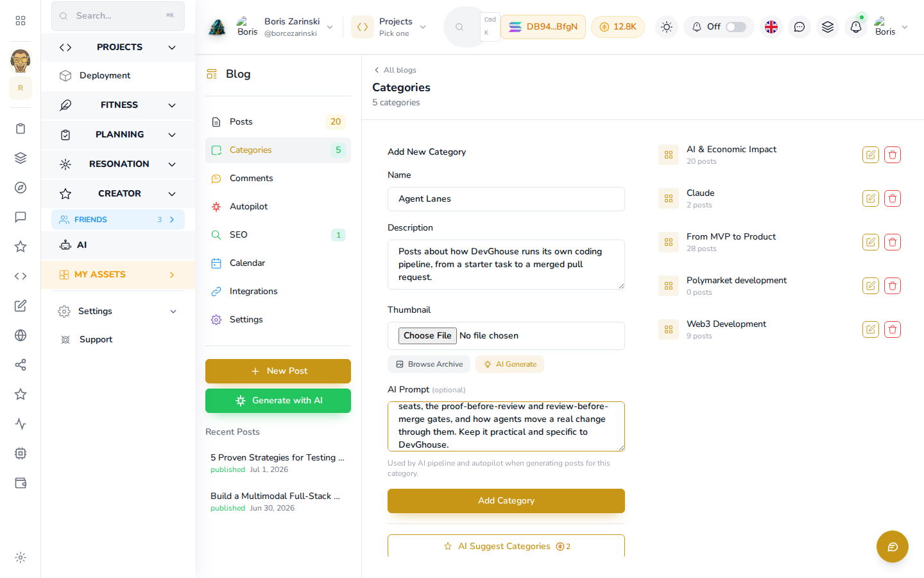Open the floating chat support bubble
The width and height of the screenshot is (924, 578).
click(x=893, y=547)
